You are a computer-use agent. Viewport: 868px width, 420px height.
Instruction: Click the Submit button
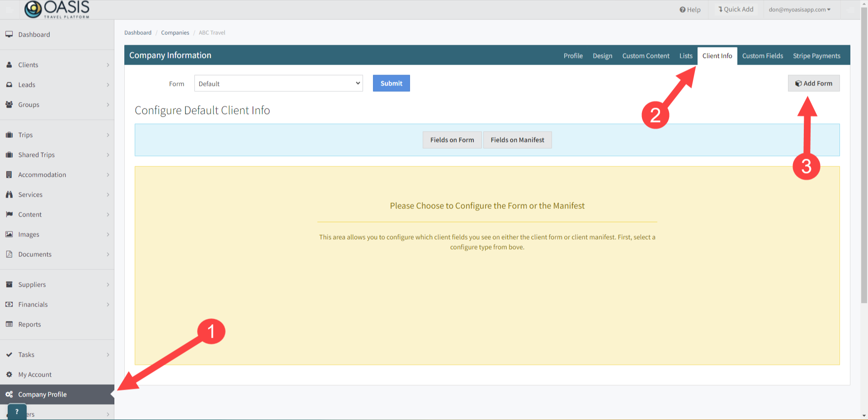point(391,83)
